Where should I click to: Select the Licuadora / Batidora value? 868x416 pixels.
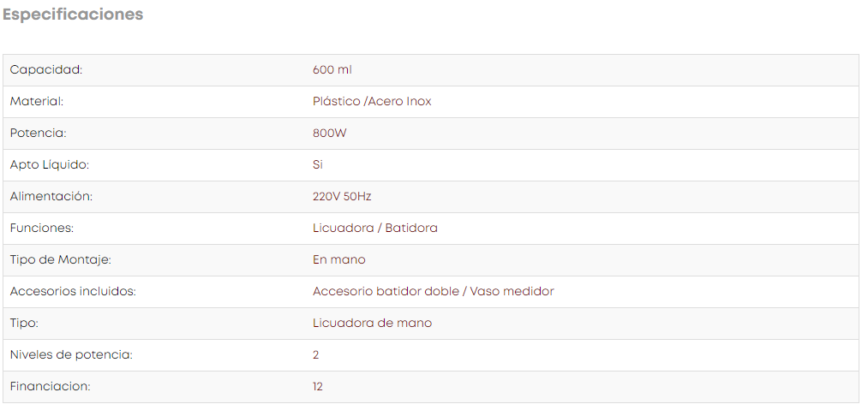(x=375, y=228)
